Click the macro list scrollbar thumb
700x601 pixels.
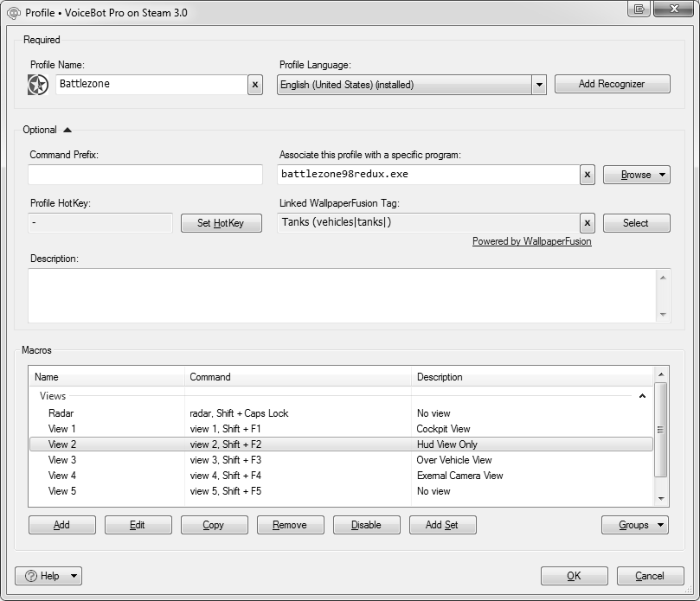[661, 430]
